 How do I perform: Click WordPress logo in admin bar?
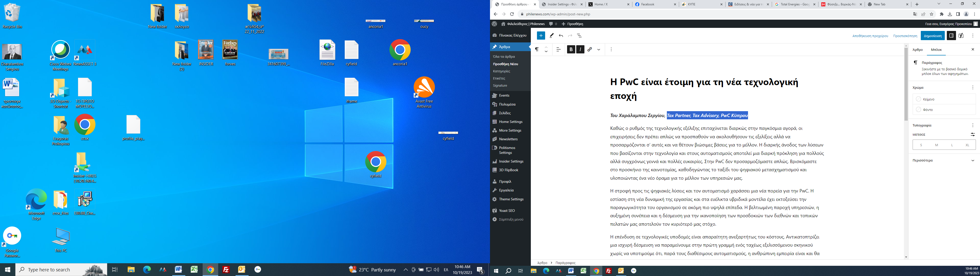(x=494, y=24)
